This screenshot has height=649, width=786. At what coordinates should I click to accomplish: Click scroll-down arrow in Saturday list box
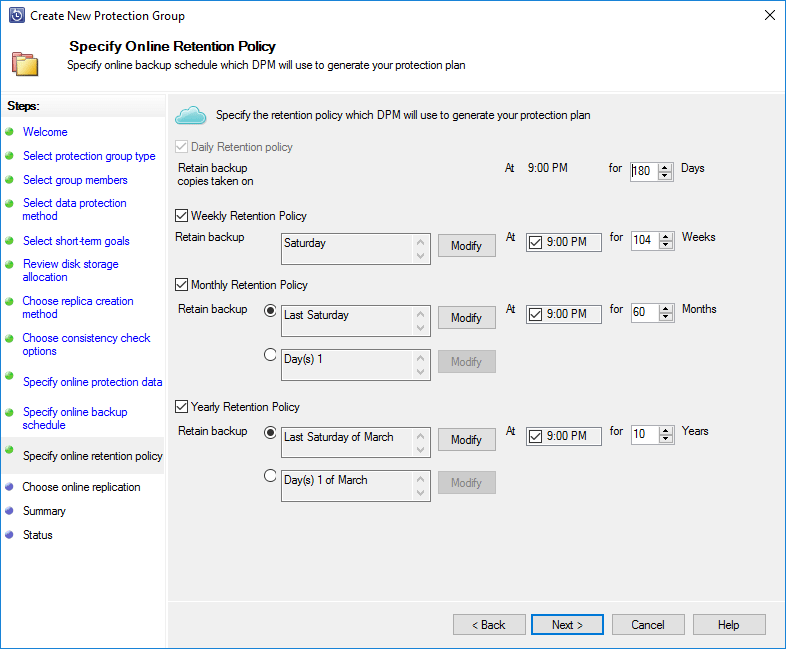(421, 256)
